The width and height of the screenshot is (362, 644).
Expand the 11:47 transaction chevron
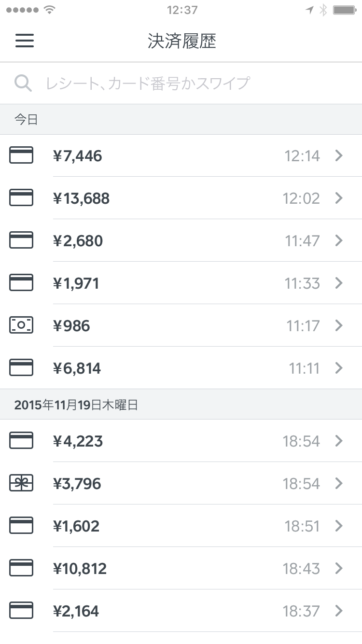(x=339, y=240)
